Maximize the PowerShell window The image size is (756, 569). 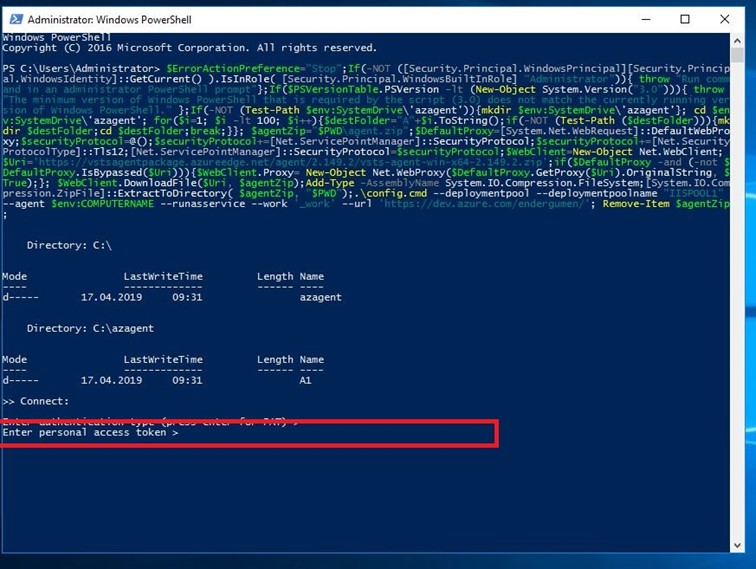pos(685,19)
